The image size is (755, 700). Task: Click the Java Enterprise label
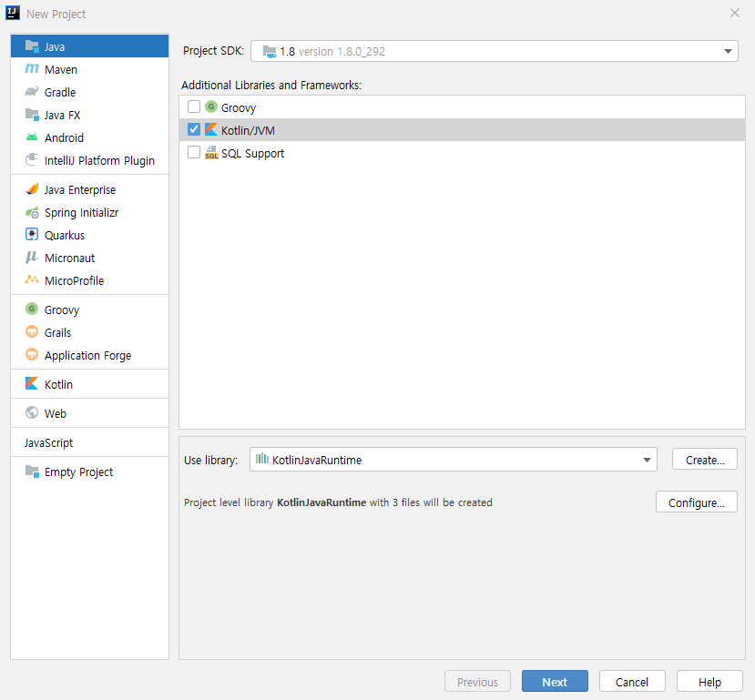coord(80,190)
